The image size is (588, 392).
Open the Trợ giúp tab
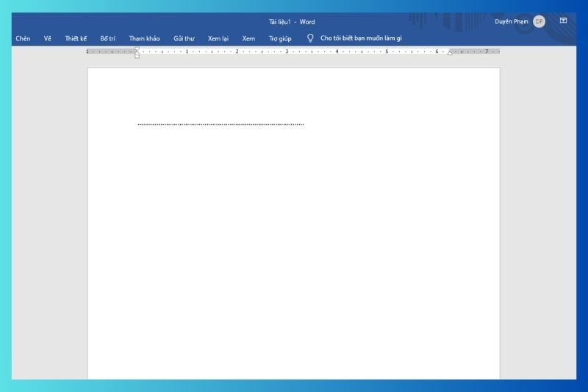click(x=280, y=38)
